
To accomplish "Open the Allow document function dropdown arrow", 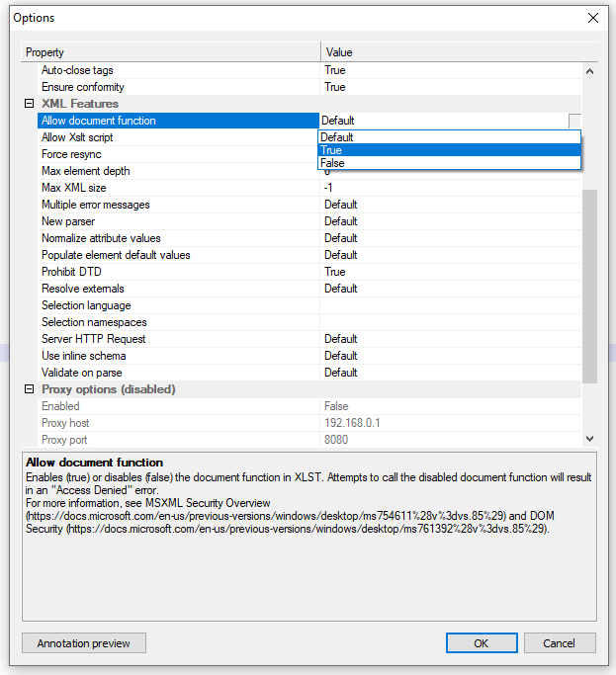I will [574, 121].
